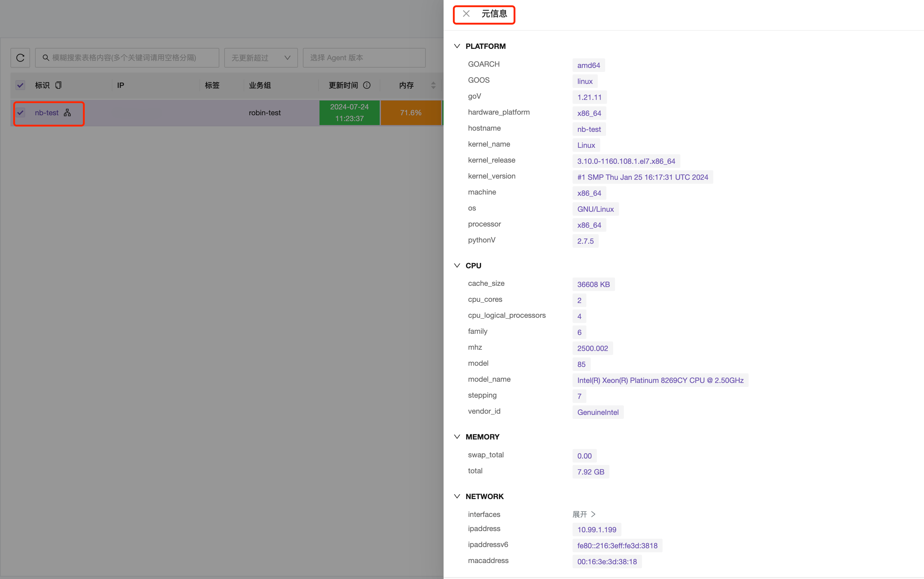The width and height of the screenshot is (924, 579).
Task: Click the 业务组 column header
Action: 261,85
